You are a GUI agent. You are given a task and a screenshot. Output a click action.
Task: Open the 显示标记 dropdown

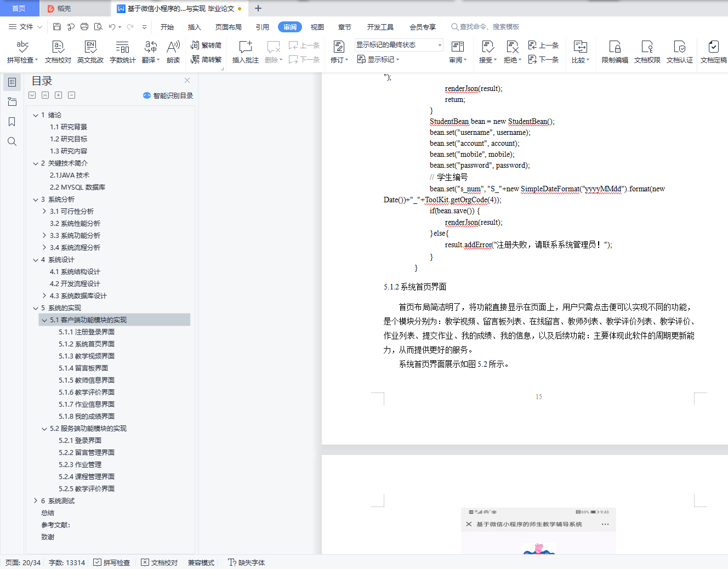point(378,59)
